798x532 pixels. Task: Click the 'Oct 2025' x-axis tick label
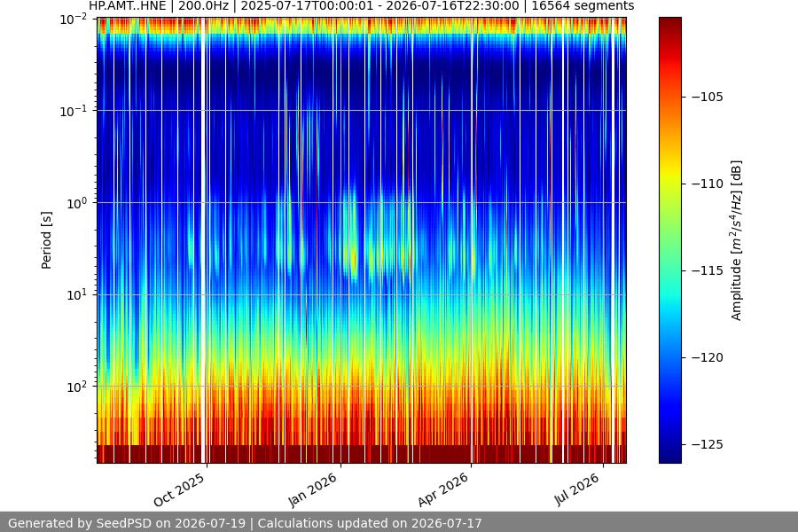pyautogui.click(x=180, y=489)
